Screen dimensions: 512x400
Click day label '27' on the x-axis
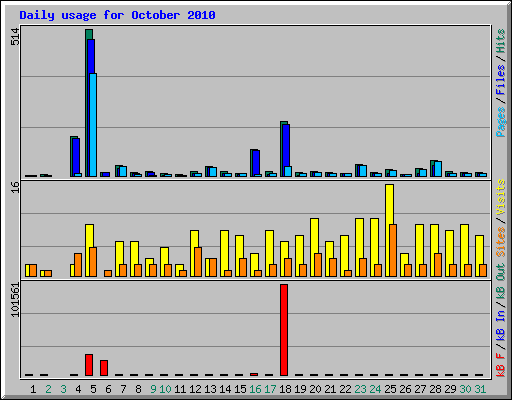(x=420, y=389)
